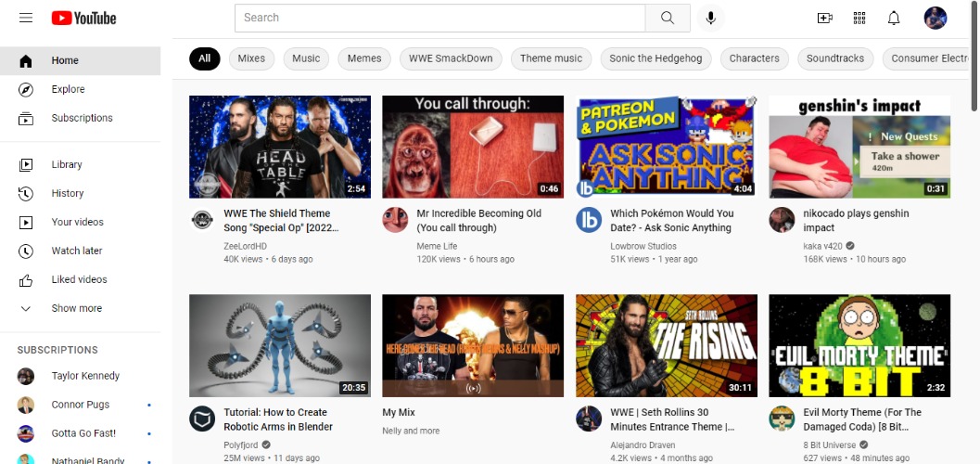The height and width of the screenshot is (464, 980).
Task: Select the All filter chip
Action: (204, 58)
